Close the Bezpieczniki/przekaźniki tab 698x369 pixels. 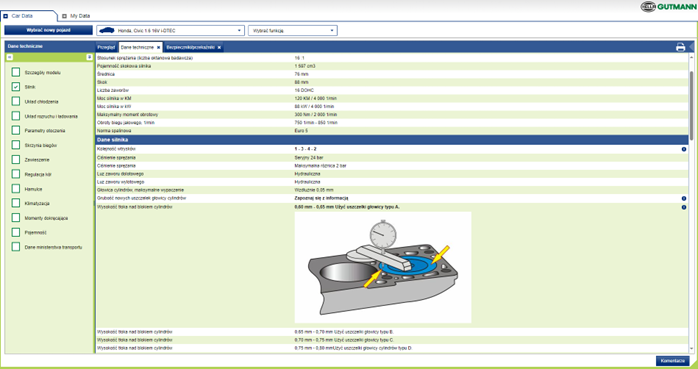click(219, 47)
